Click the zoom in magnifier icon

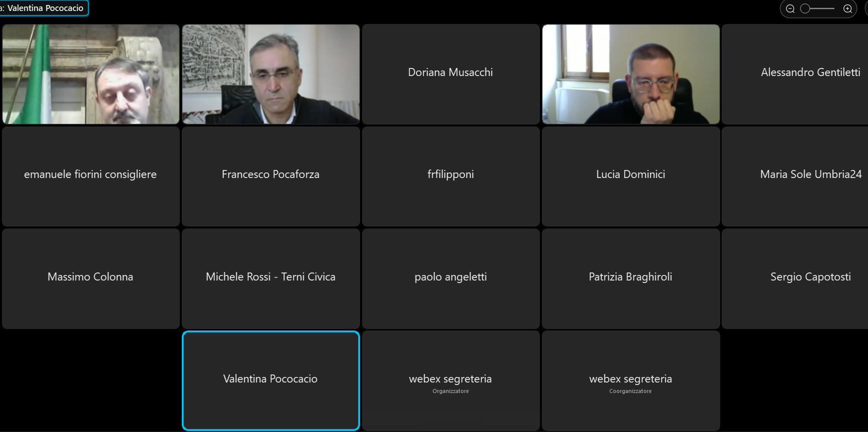[x=848, y=8]
